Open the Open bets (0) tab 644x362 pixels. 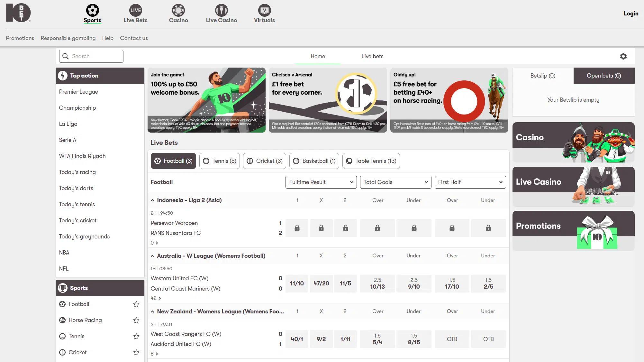coord(604,76)
